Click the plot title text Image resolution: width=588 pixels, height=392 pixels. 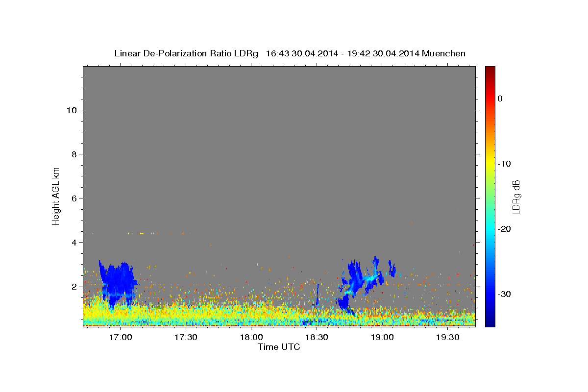(x=290, y=53)
